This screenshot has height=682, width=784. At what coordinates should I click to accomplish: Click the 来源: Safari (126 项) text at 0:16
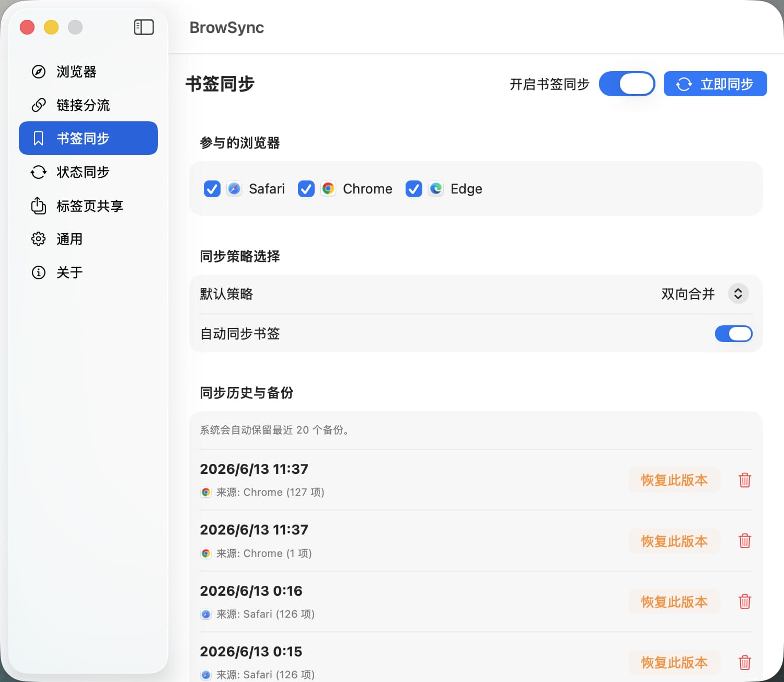pos(266,614)
